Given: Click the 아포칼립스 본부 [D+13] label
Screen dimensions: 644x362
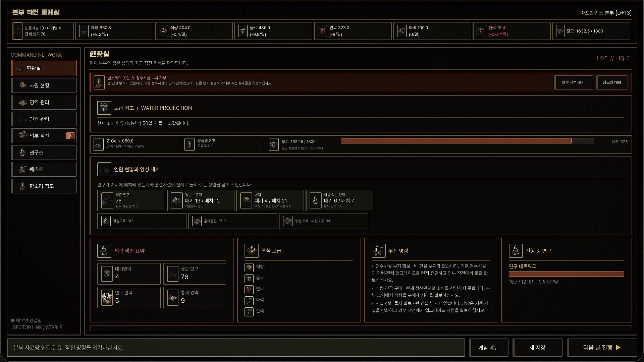Looking at the screenshot, I should [x=605, y=13].
